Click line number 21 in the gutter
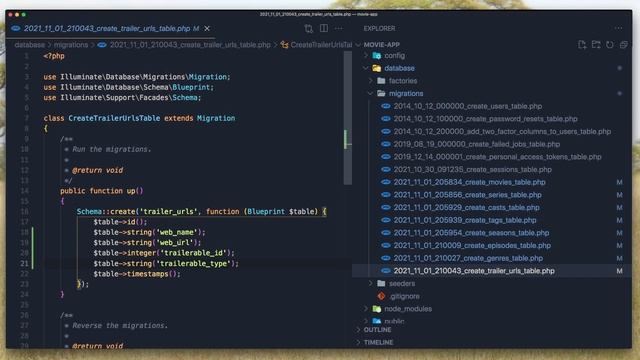The height and width of the screenshot is (360, 640). point(24,263)
